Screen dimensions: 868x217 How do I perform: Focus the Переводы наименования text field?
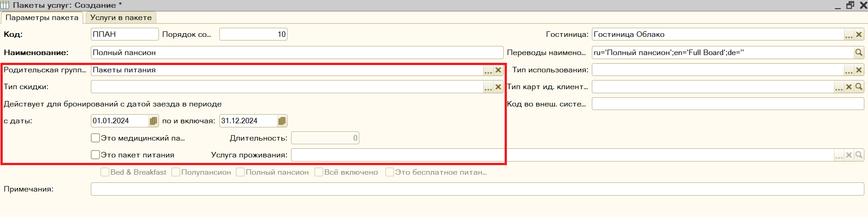(x=723, y=53)
